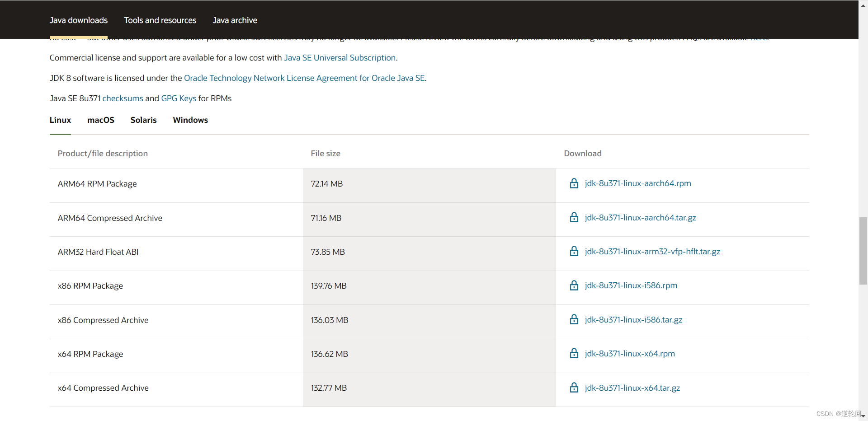Click the page vertical scrollbar thumb
Viewport: 868px width, 421px height.
click(863, 251)
